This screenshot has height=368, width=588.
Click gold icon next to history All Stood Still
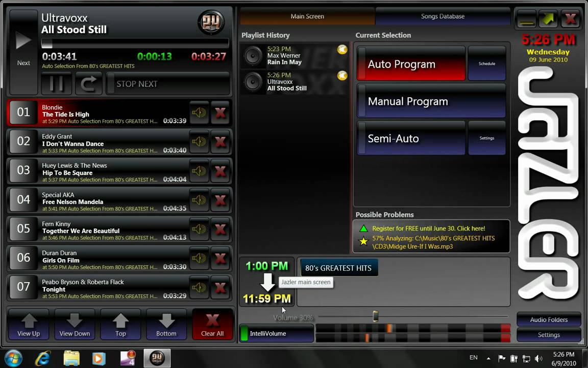coord(342,76)
